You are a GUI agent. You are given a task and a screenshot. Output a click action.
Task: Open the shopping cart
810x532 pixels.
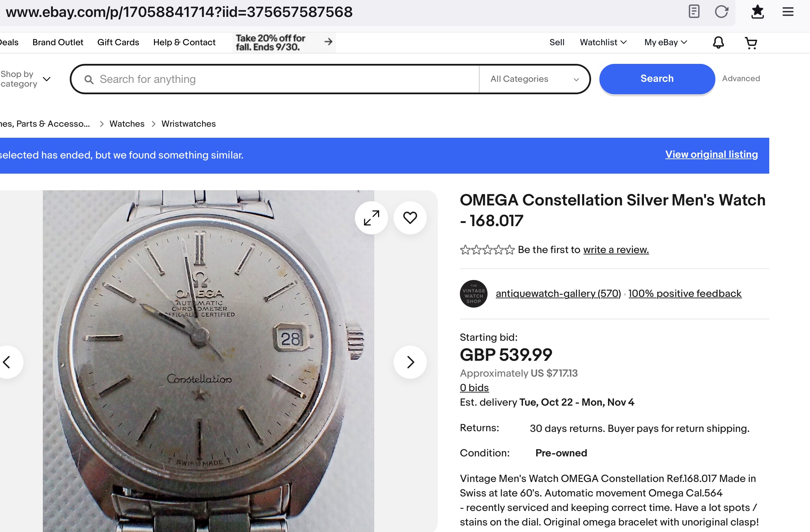click(x=751, y=42)
